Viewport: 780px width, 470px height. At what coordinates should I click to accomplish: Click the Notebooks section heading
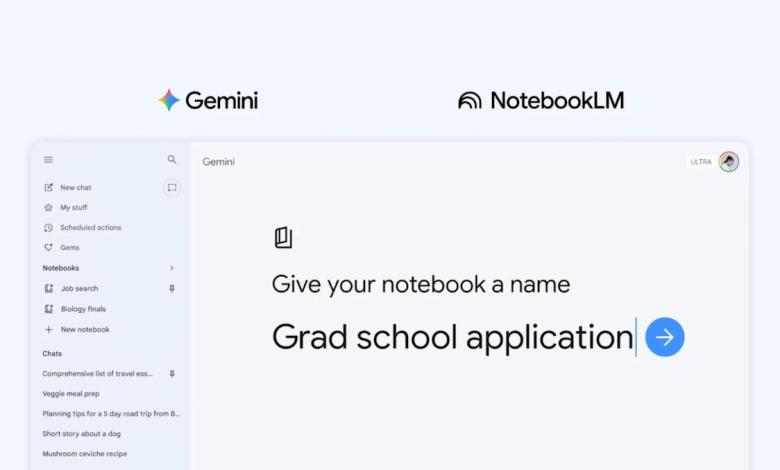pyautogui.click(x=61, y=268)
